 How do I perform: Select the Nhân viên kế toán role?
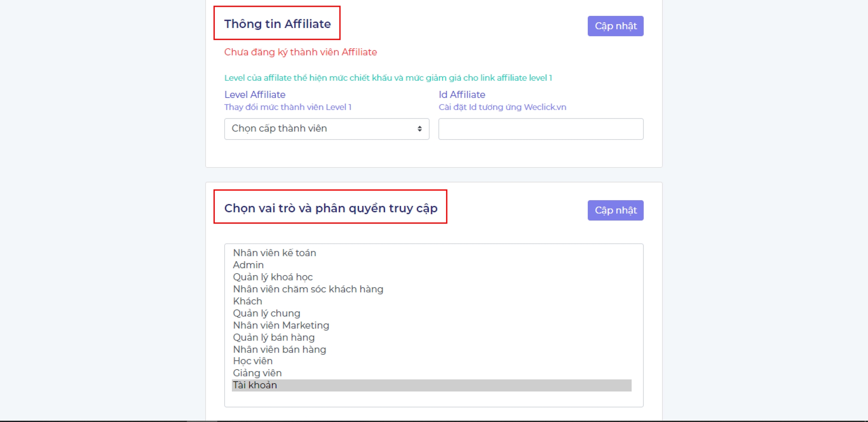click(x=274, y=253)
